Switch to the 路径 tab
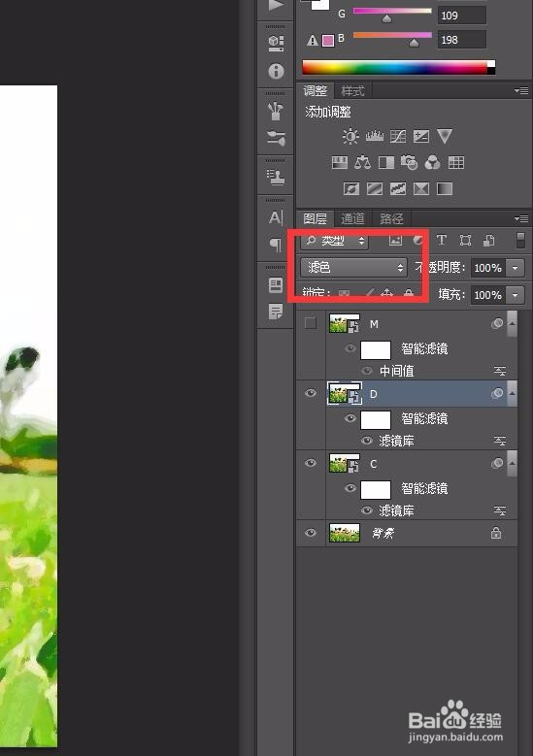This screenshot has width=533, height=756. 391,219
